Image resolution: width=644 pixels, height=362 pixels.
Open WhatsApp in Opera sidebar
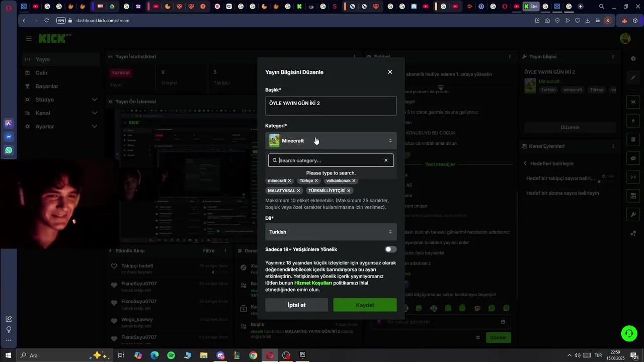pos(9,150)
